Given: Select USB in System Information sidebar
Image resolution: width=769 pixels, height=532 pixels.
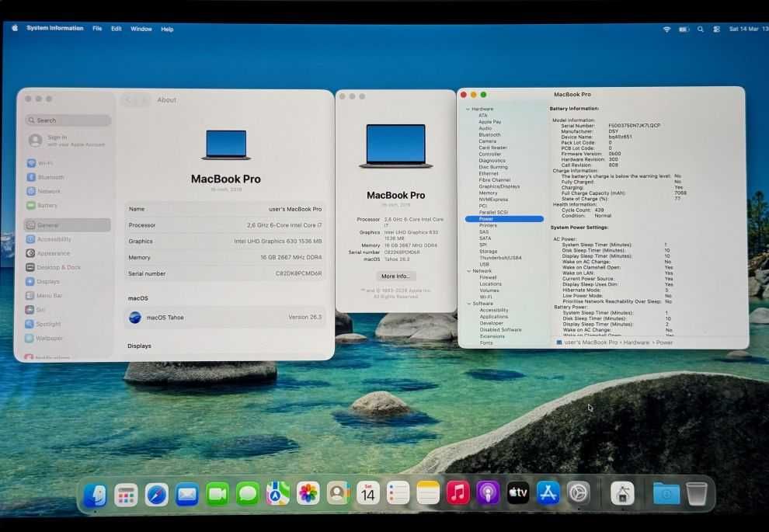Looking at the screenshot, I should pyautogui.click(x=484, y=264).
